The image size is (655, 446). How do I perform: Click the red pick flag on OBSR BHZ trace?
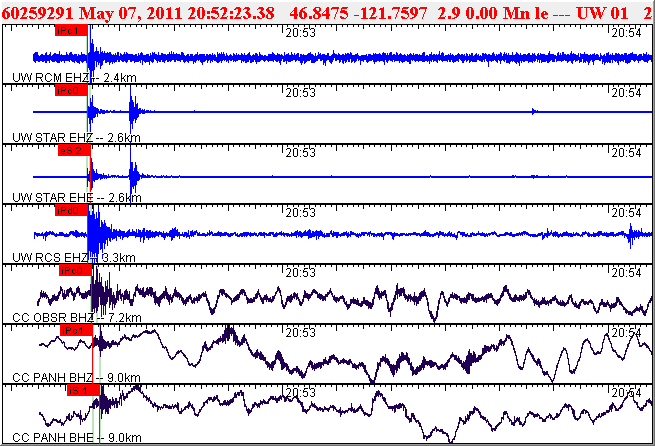75,271
